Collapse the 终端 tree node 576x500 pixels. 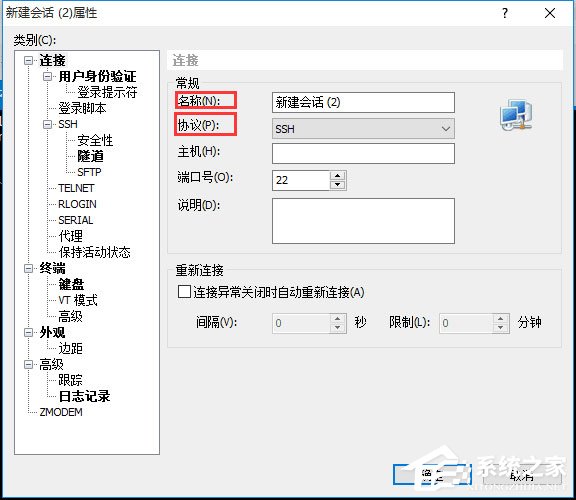28,269
